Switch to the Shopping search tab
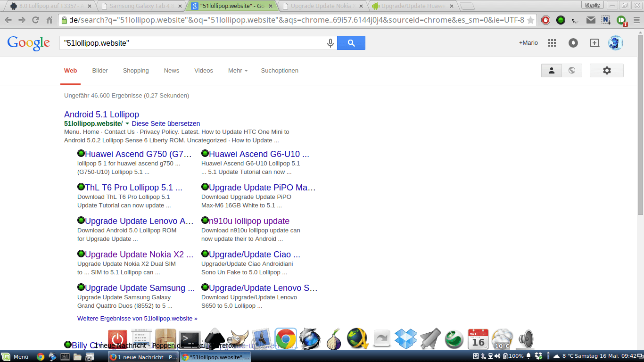Image resolution: width=644 pixels, height=362 pixels. (136, 71)
